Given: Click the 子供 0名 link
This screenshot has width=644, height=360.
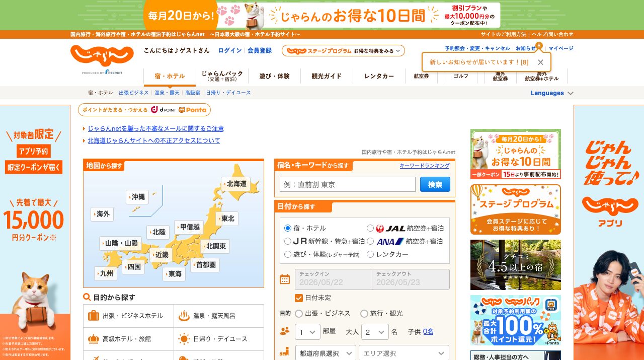Looking at the screenshot, I should 428,332.
